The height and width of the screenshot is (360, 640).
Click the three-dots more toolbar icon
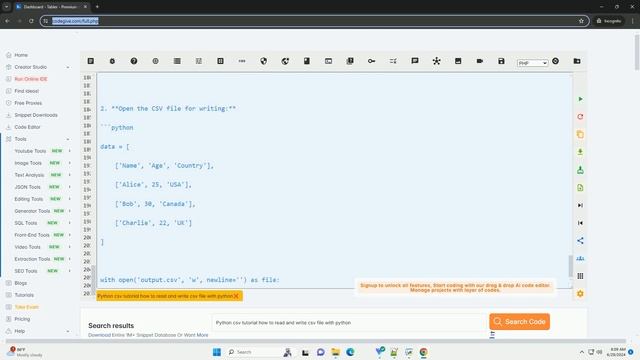(x=242, y=61)
